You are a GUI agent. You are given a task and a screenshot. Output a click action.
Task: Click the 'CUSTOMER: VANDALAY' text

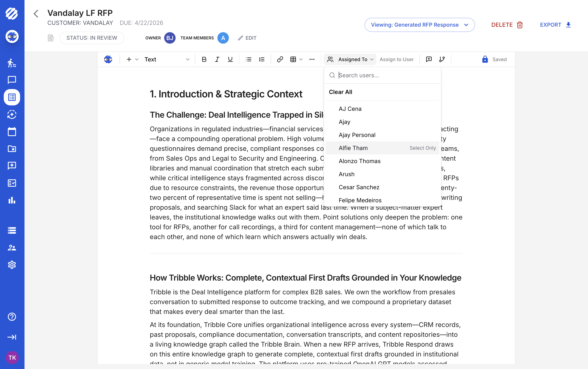coord(80,23)
